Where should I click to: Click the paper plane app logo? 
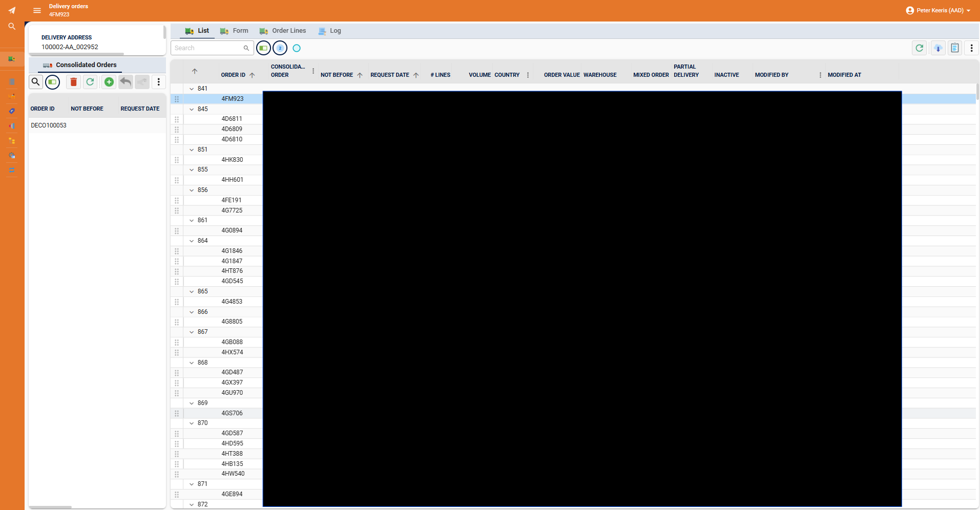tap(12, 10)
